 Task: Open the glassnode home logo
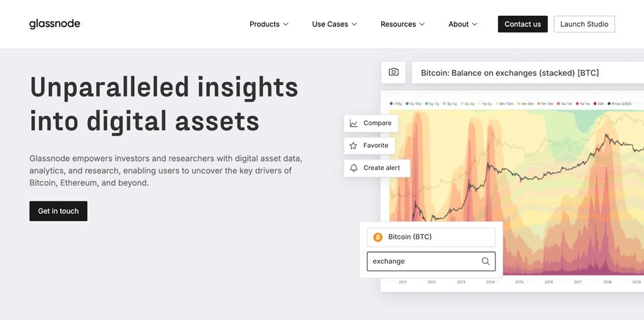pos(55,24)
